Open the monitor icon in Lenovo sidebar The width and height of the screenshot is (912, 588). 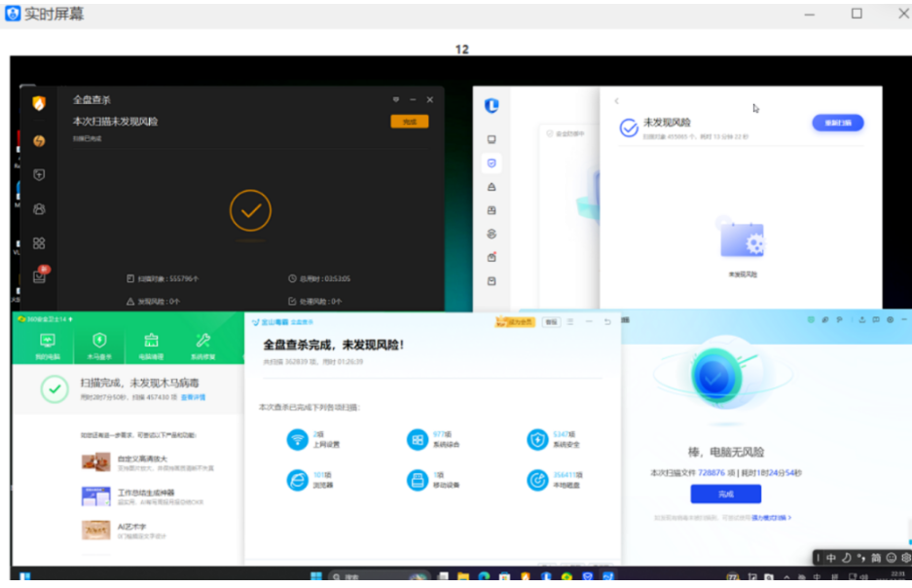point(492,139)
